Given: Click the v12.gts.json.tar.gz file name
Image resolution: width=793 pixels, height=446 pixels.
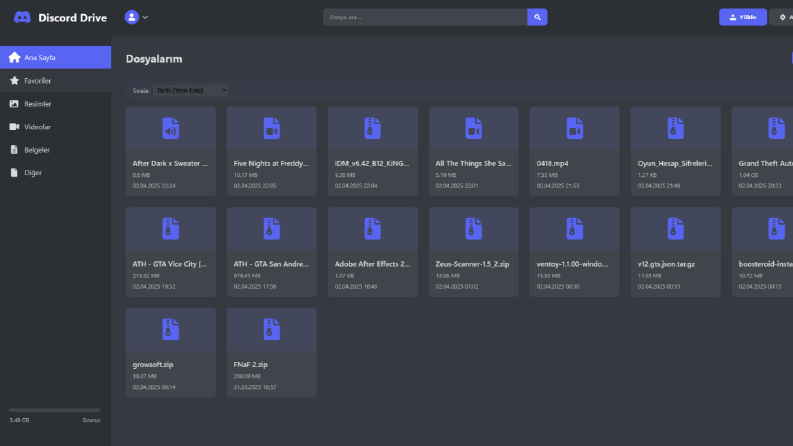Looking at the screenshot, I should click(x=666, y=264).
